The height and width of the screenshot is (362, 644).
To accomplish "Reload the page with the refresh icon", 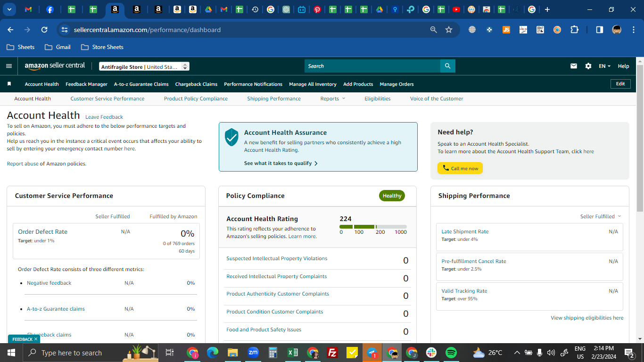I will point(44,30).
